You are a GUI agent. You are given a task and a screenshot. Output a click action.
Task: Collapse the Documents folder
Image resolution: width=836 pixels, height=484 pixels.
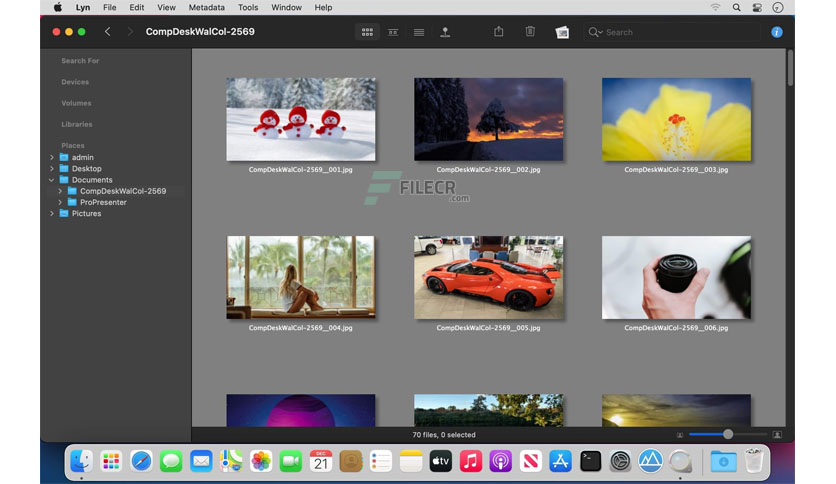click(x=52, y=180)
